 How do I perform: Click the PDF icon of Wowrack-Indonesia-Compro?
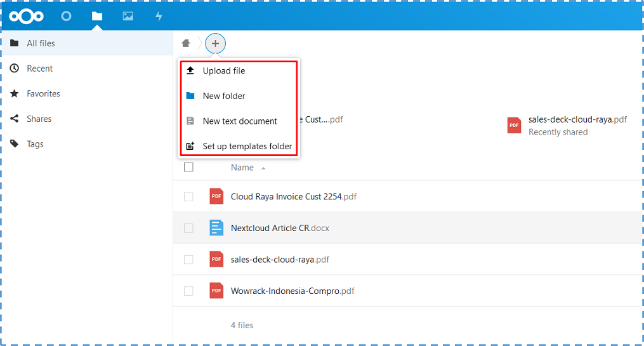[x=216, y=291]
